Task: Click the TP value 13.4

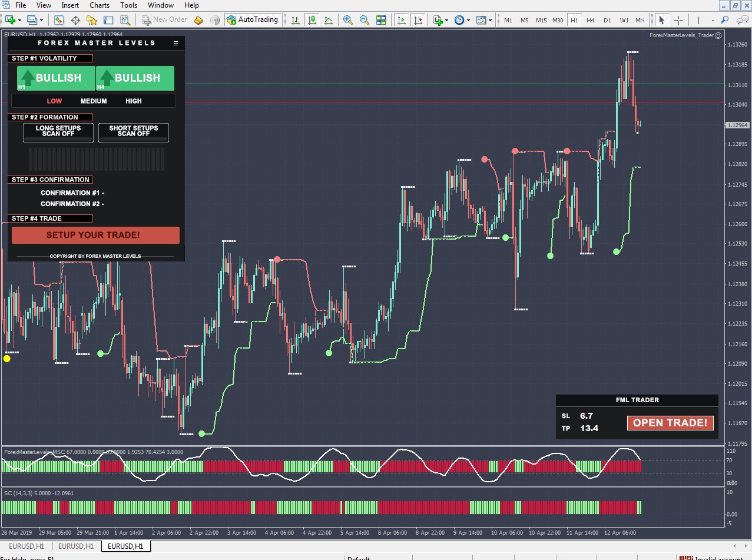Action: (x=589, y=428)
